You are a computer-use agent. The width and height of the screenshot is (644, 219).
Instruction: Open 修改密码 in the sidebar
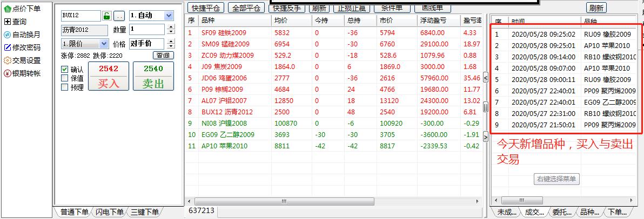point(22,47)
